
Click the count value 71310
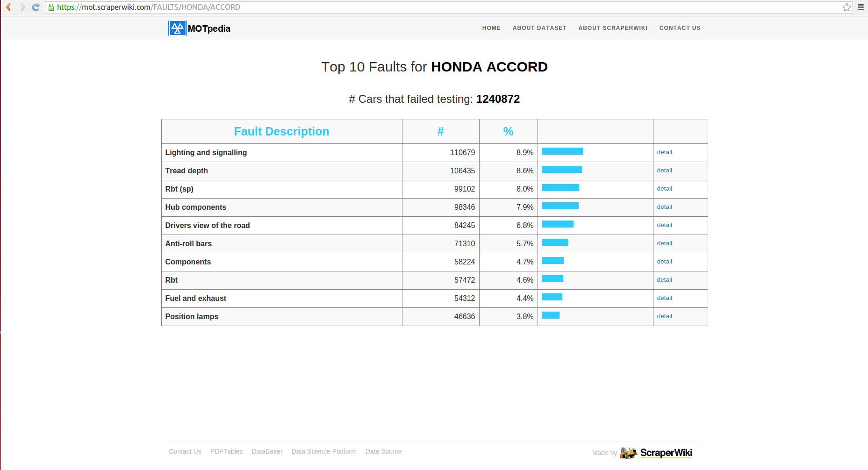[465, 243]
